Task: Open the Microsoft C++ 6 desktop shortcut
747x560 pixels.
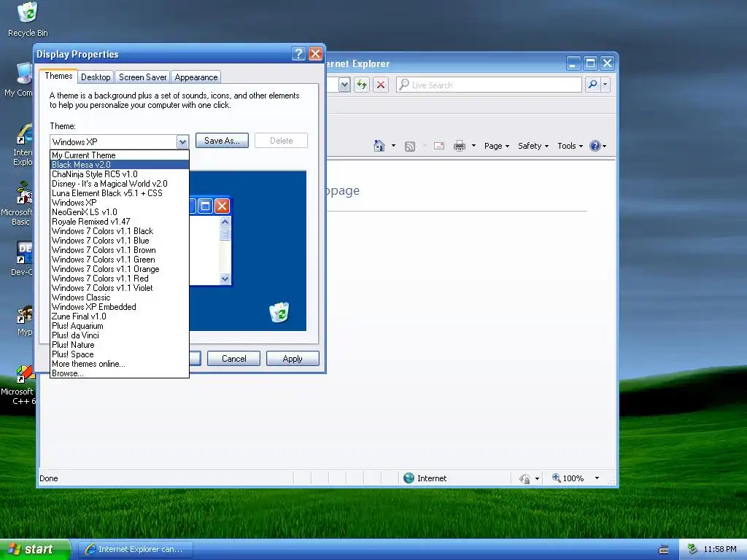Action: (19, 385)
